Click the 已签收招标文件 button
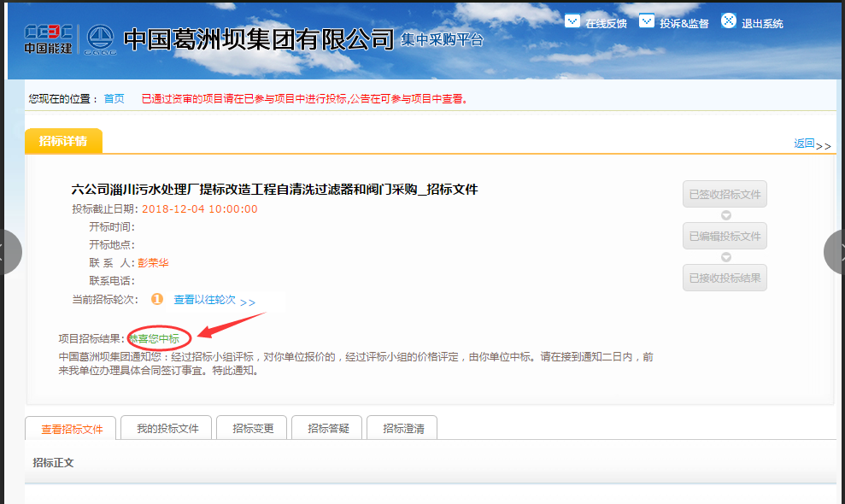 click(x=725, y=194)
